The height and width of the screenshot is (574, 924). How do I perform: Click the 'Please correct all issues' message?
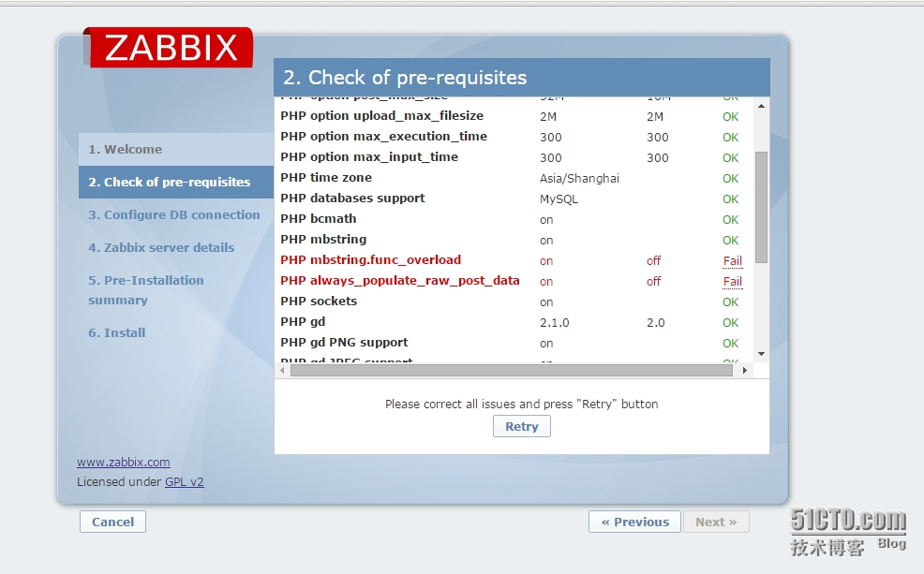click(522, 404)
